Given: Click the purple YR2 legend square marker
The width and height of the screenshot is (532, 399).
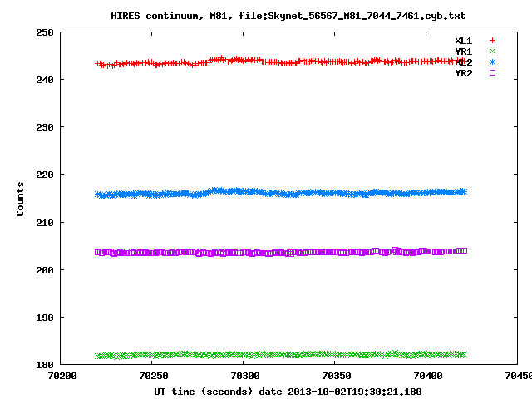Looking at the screenshot, I should [x=492, y=72].
